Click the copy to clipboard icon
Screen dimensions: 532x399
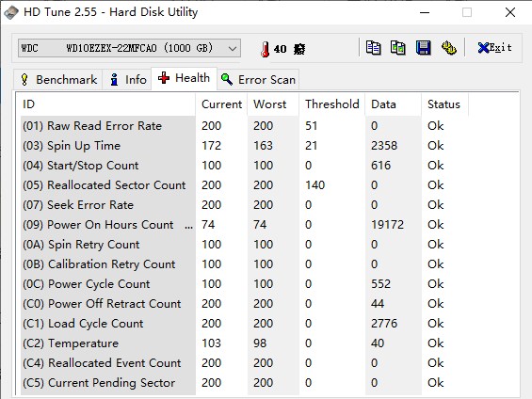tap(373, 48)
